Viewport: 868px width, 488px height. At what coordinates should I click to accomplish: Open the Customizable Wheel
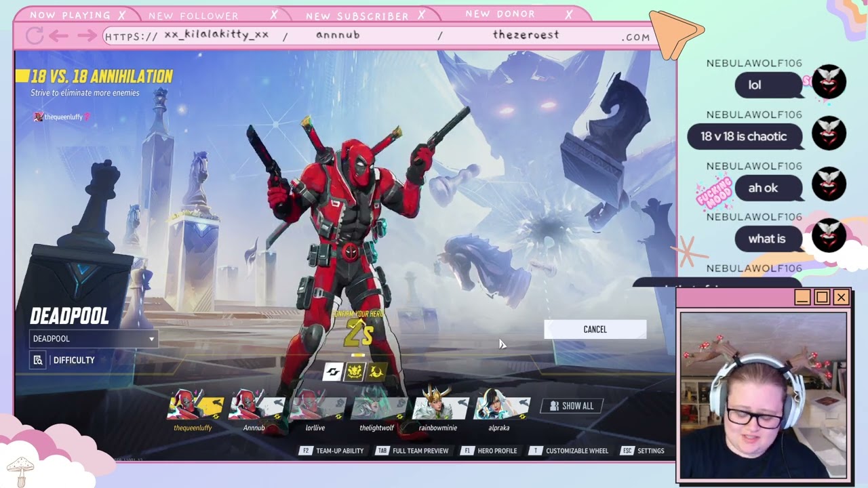(x=568, y=451)
